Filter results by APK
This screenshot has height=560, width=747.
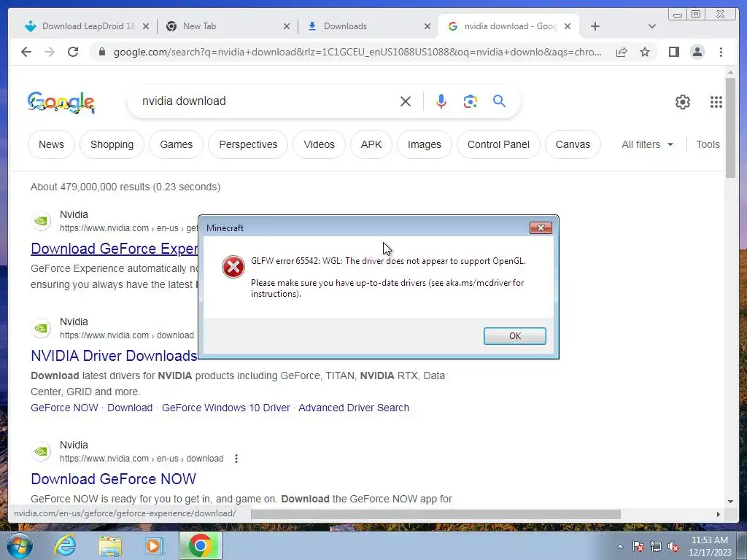coord(371,144)
